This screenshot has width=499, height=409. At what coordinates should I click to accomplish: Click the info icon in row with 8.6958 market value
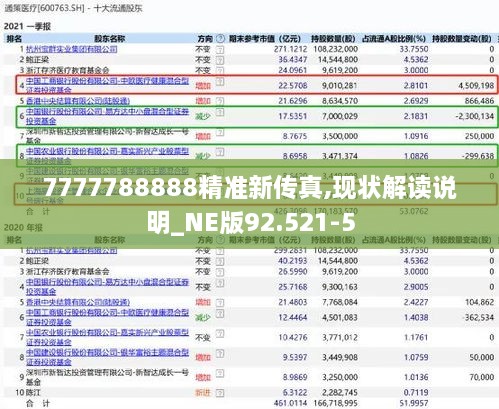point(220,152)
